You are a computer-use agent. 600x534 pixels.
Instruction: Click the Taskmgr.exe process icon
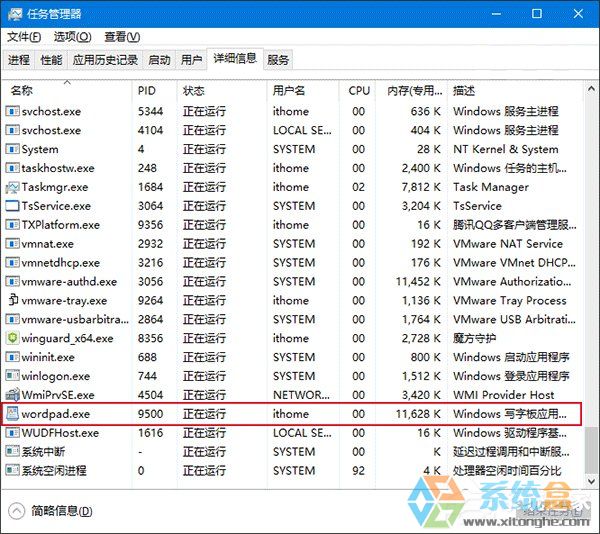(12, 187)
